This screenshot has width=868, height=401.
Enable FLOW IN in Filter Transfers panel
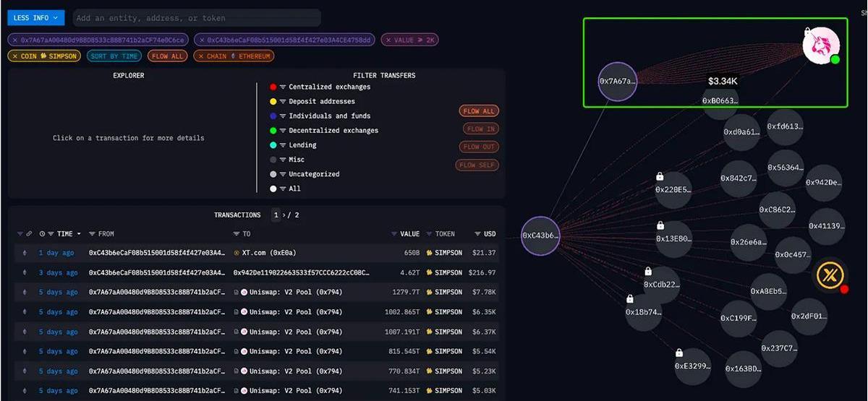480,129
